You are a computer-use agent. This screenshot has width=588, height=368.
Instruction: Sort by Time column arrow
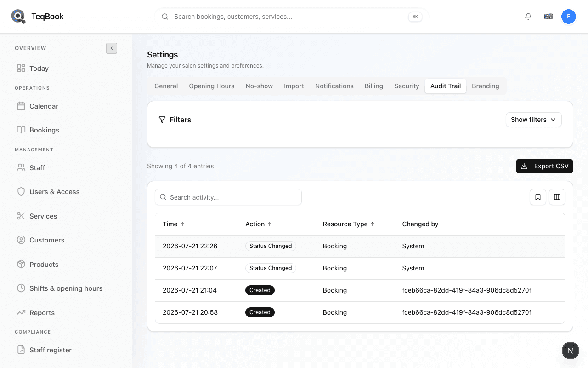pyautogui.click(x=182, y=224)
